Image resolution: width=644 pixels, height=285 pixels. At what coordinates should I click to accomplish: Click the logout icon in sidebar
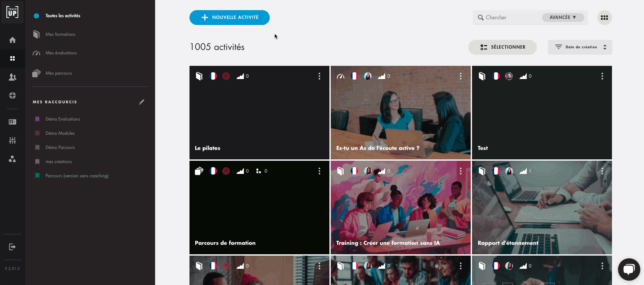click(12, 247)
